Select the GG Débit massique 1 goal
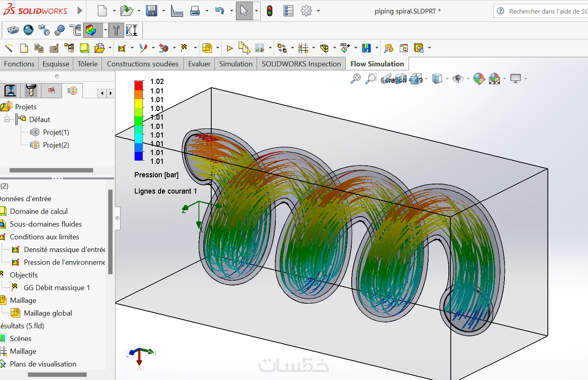Image resolution: width=588 pixels, height=380 pixels. [57, 288]
